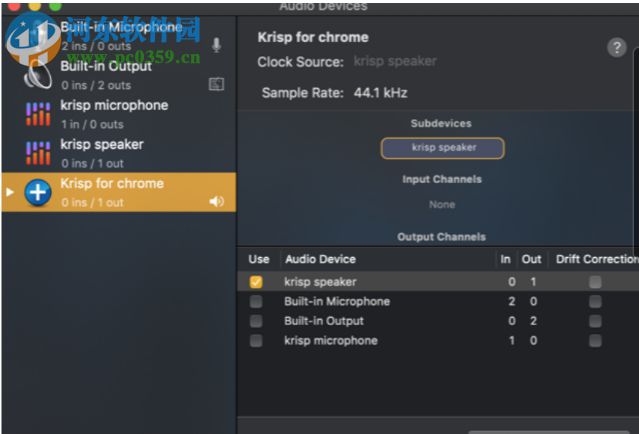Click the Use column header
Viewport: 639px width, 434px height.
[259, 259]
